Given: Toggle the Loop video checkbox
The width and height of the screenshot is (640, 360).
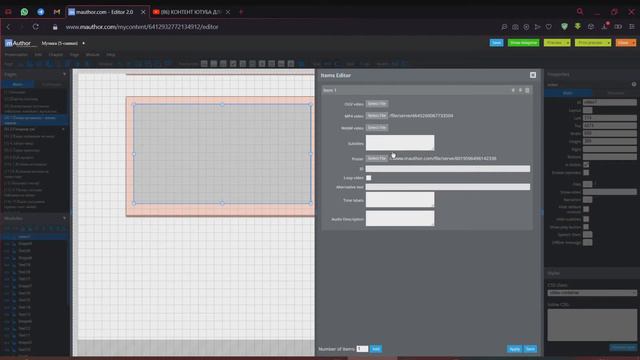Looking at the screenshot, I should 369,178.
